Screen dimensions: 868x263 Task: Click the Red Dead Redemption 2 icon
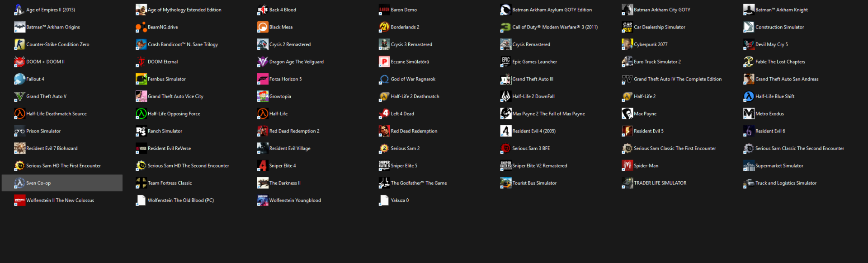pos(263,131)
